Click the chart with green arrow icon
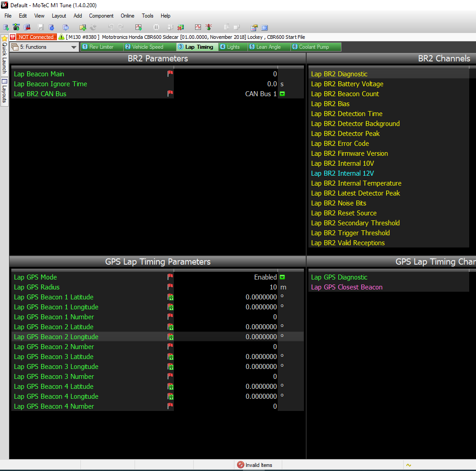This screenshot has width=476, height=471. coord(139,27)
